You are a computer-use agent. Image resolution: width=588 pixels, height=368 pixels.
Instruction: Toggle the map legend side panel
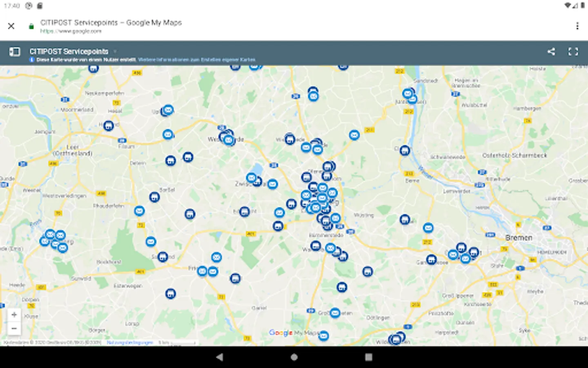(x=15, y=52)
